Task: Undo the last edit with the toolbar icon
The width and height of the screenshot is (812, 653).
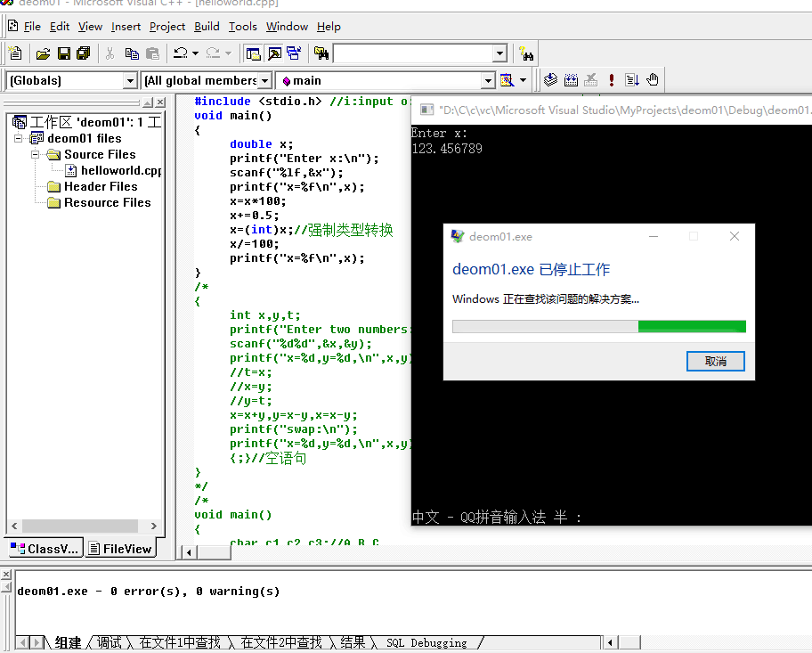Action: pos(180,53)
